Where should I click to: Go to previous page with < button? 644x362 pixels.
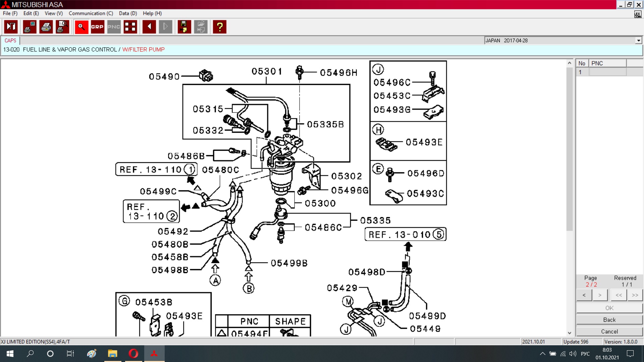point(584,295)
